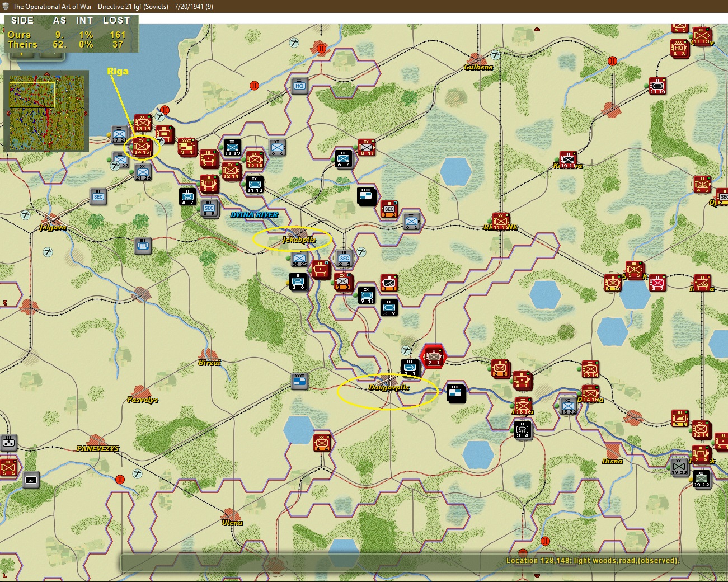728x582 pixels.
Task: Select the black armored division with strength 8-9
Action: [x=389, y=307]
